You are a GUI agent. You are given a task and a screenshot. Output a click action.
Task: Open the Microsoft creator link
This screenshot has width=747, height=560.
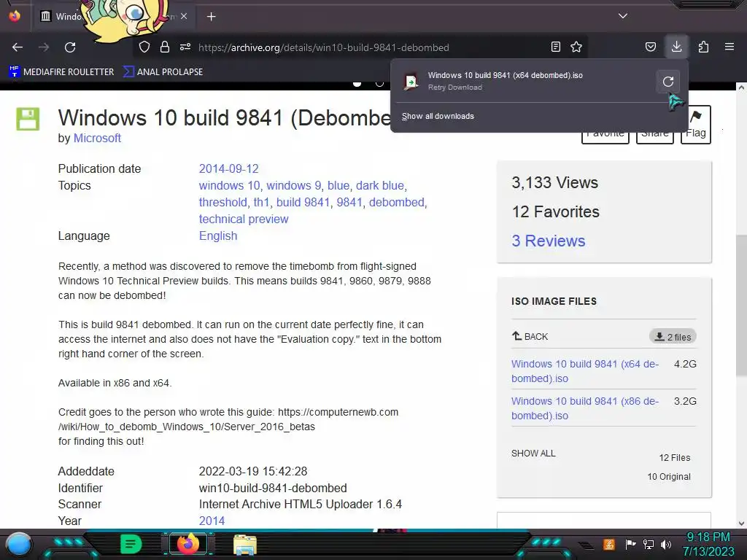point(97,138)
